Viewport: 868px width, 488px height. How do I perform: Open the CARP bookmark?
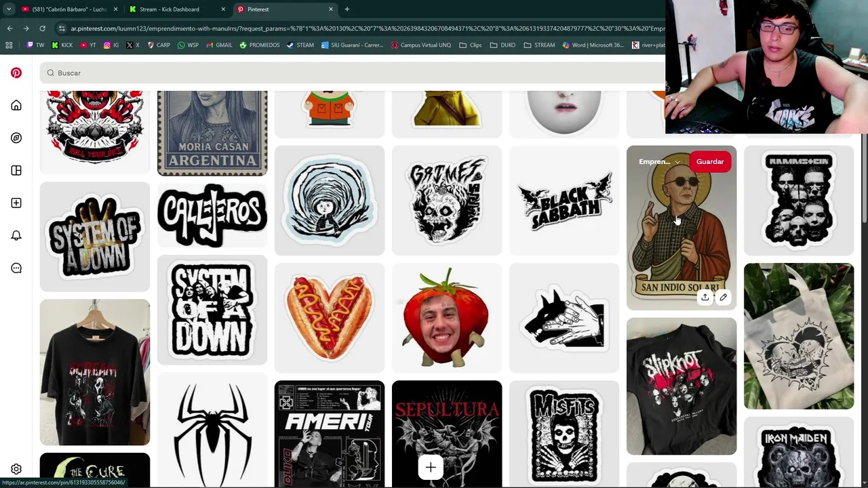tap(159, 45)
